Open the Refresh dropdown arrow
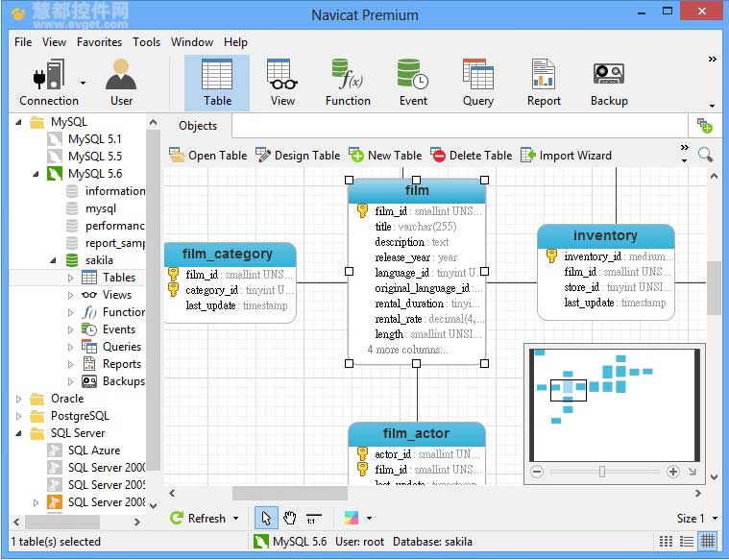Screen dimensions: 729x560 pyautogui.click(x=235, y=518)
